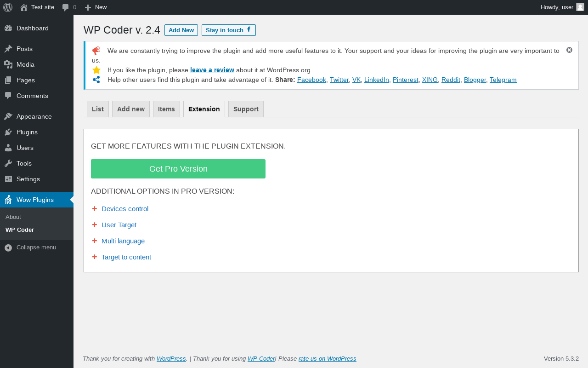This screenshot has width=588, height=368.
Task: Click the red plus beside Target to content
Action: [x=95, y=257]
